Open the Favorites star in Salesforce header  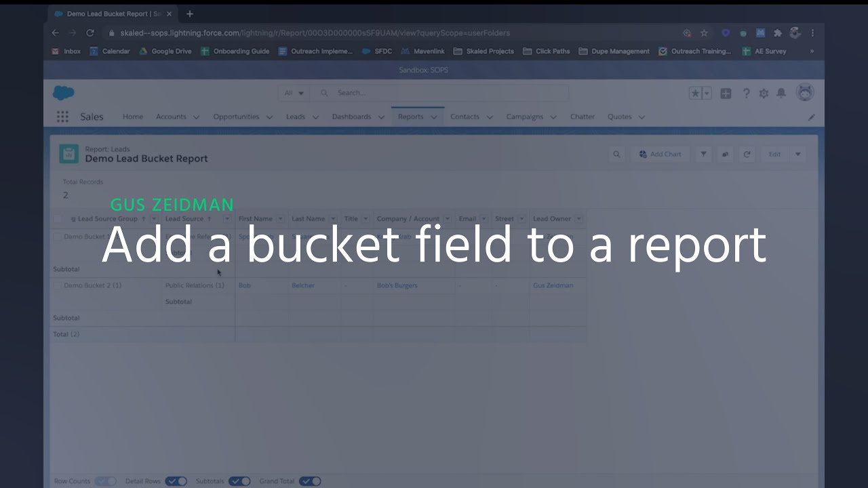696,94
